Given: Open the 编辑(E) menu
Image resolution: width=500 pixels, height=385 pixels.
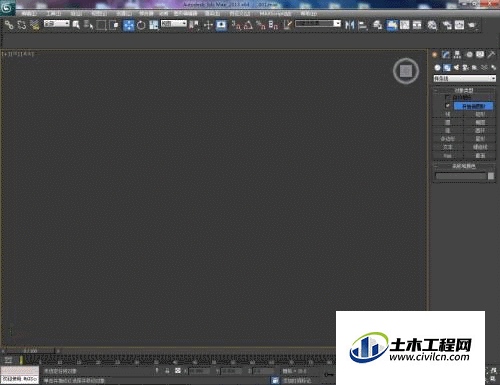Looking at the screenshot, I should coord(29,14).
